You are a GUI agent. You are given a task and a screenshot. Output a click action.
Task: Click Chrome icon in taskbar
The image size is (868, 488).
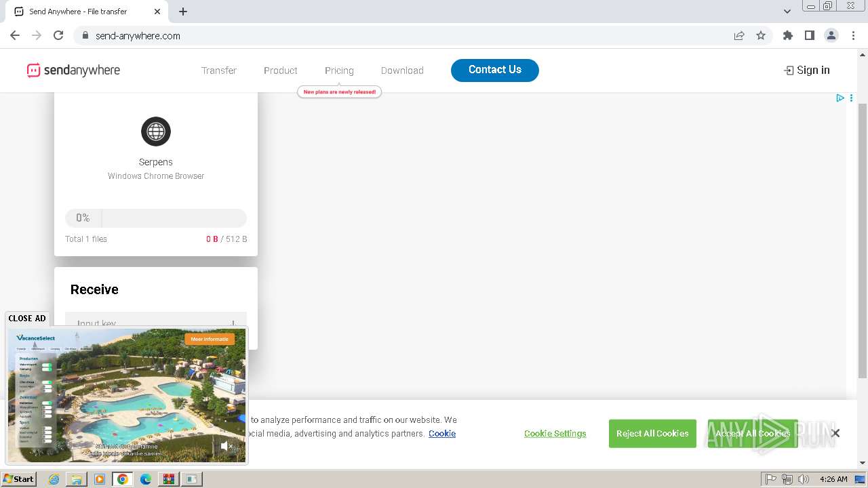[x=122, y=479]
